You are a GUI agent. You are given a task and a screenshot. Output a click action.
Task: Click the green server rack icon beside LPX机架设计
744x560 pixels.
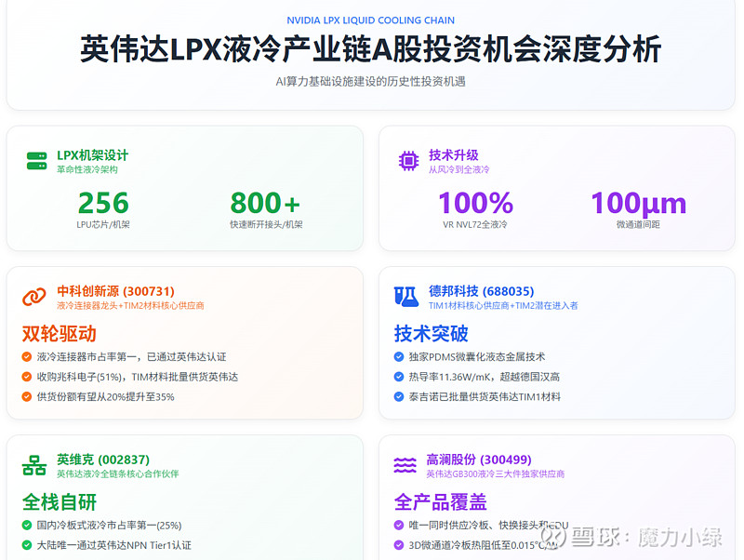click(x=36, y=161)
